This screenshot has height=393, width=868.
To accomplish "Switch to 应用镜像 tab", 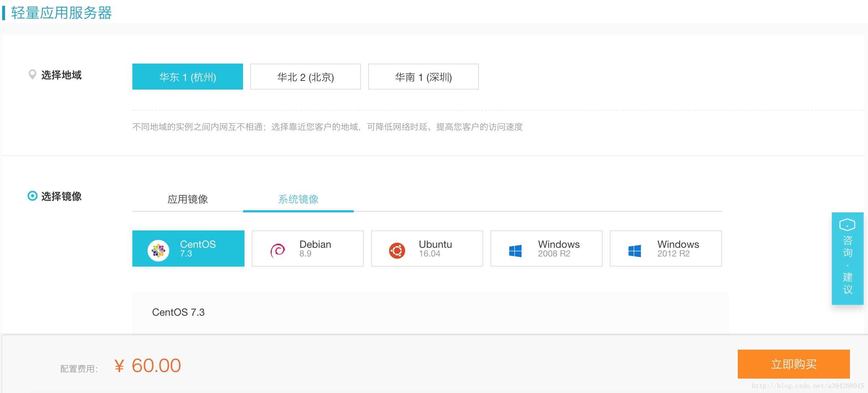I will click(187, 199).
